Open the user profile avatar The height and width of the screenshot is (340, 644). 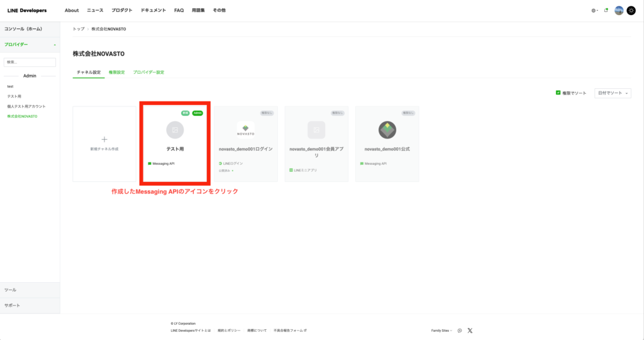tap(619, 11)
